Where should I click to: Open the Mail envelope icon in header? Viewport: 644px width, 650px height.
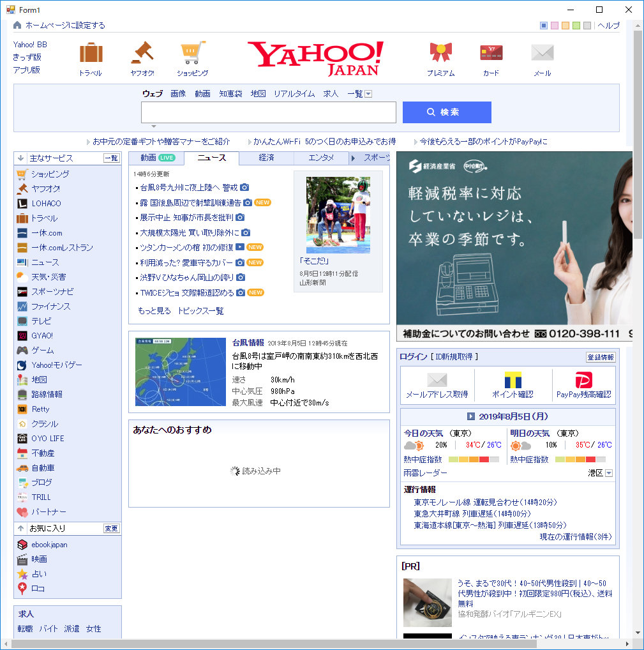point(543,52)
